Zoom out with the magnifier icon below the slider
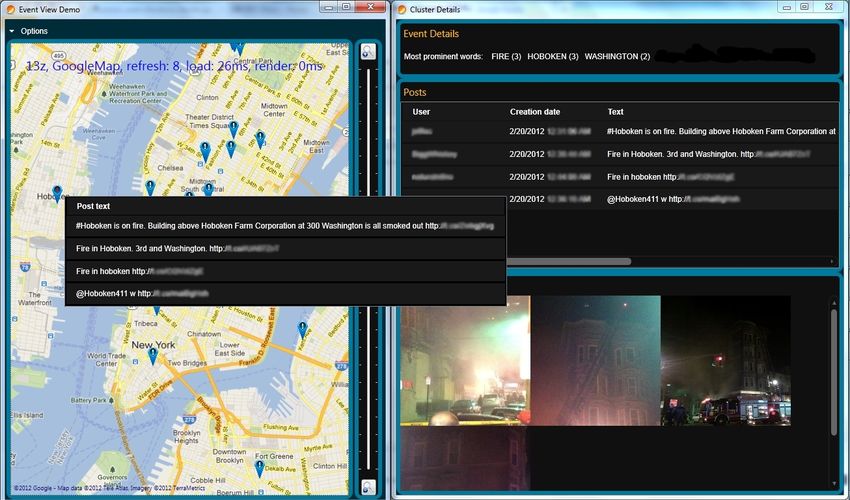Image resolution: width=850 pixels, height=500 pixels. point(368,486)
